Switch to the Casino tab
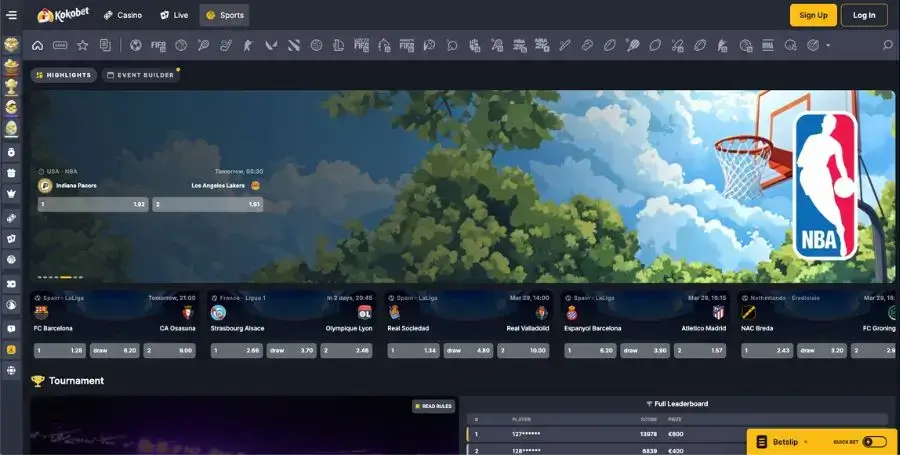Viewport: 900px width, 455px height. pos(123,15)
